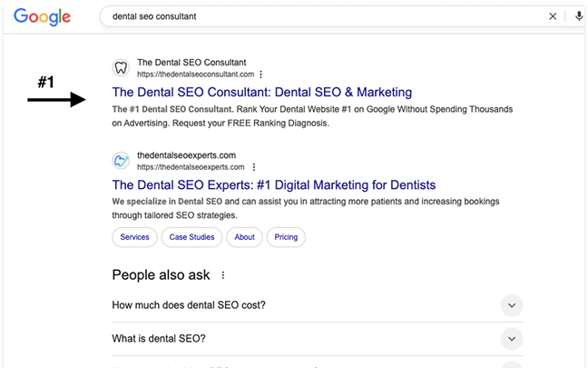Open the Case Studies sitelink chip
Screen dimensions: 588x368
pos(191,237)
